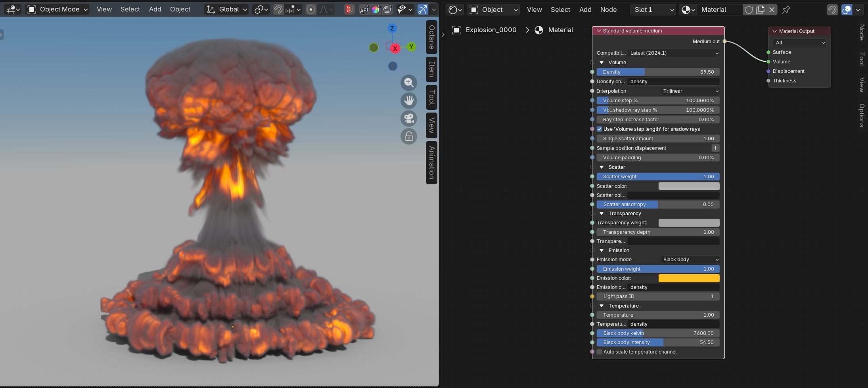This screenshot has width=868, height=388.
Task: Click the plus button for Sample position displacement
Action: point(715,148)
